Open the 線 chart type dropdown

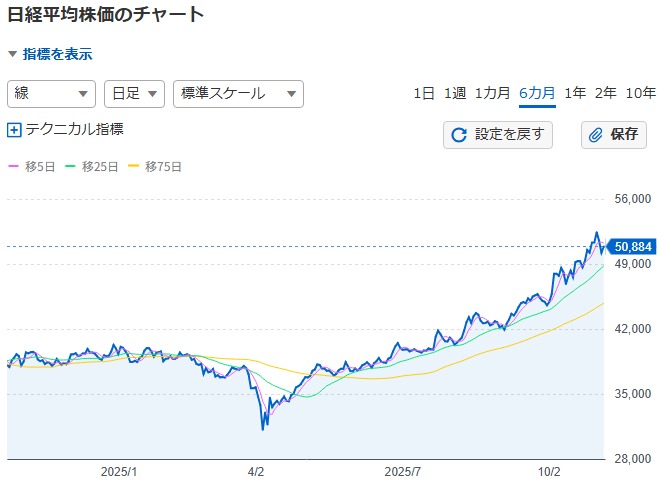51,93
